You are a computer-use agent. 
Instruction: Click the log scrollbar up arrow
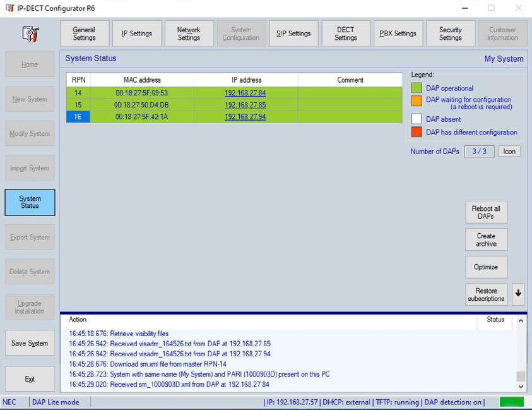[521, 320]
